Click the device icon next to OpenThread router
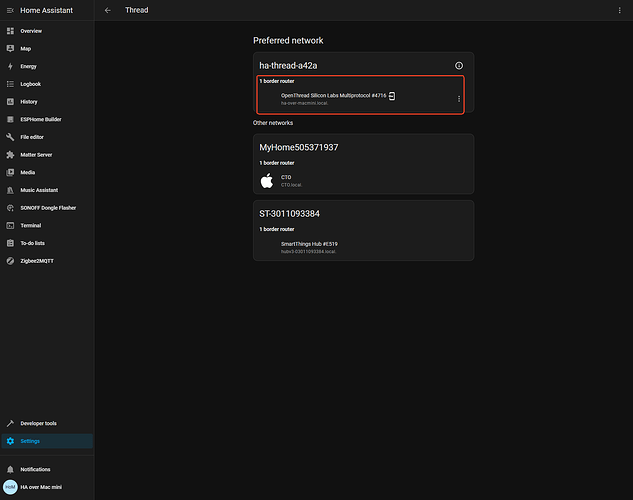633x500 pixels. [392, 96]
